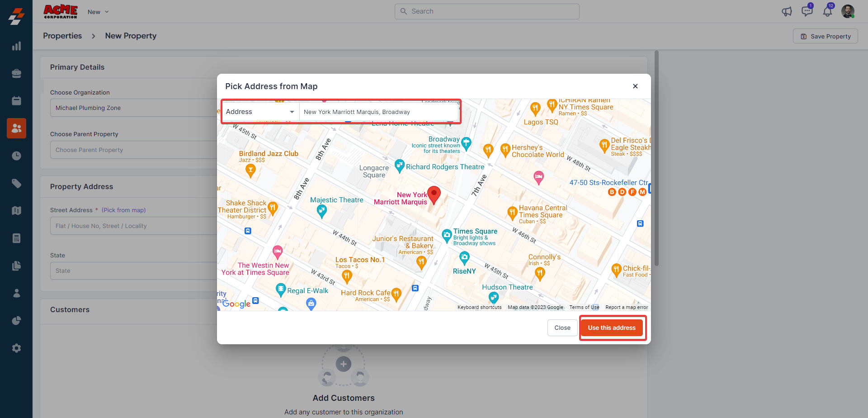
Task: Open the notifications bell icon
Action: coord(828,11)
